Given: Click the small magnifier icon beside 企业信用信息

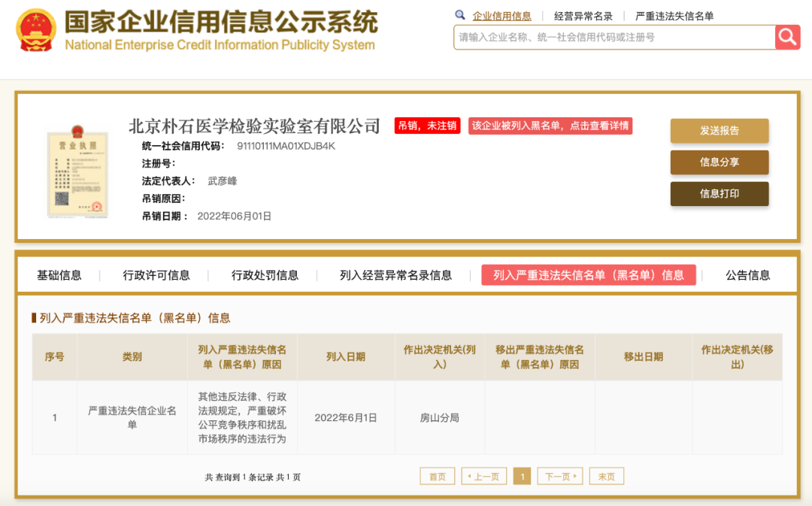Looking at the screenshot, I should click(460, 15).
